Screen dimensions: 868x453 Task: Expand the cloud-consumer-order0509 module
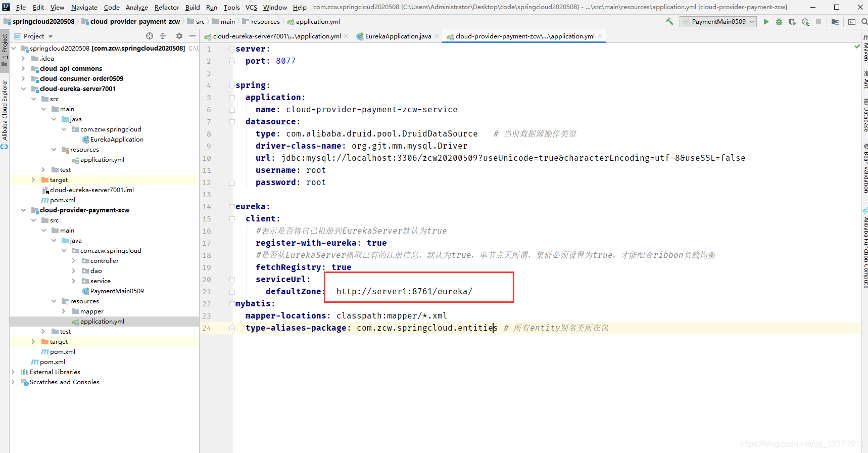click(23, 79)
